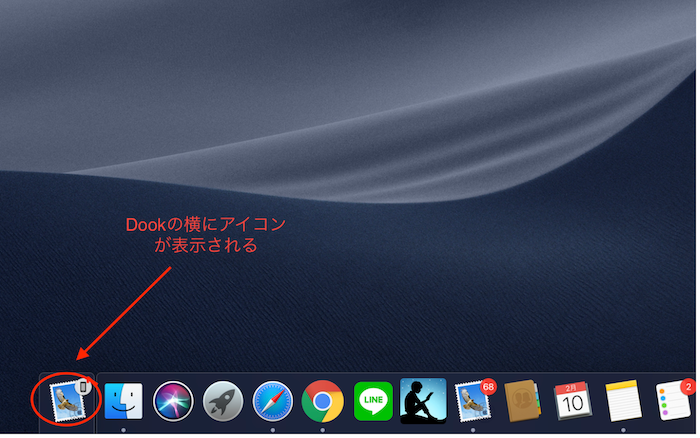
Task: Open Calendar showing date 10
Action: click(x=573, y=400)
